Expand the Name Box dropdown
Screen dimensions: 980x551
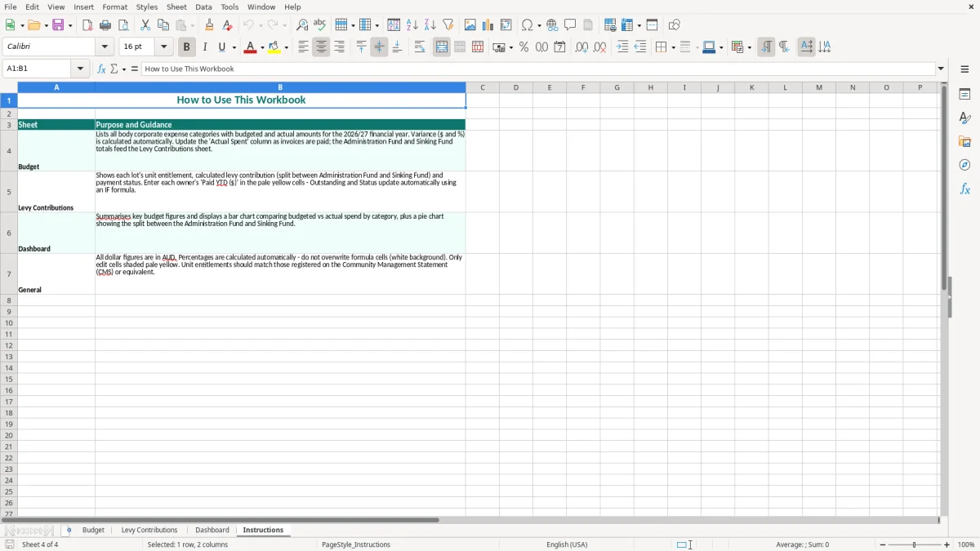[81, 69]
